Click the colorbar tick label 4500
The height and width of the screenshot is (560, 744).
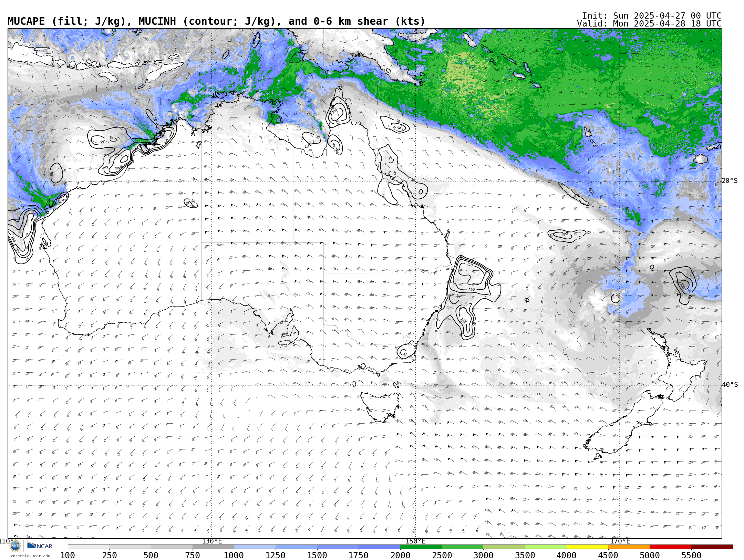[608, 556]
